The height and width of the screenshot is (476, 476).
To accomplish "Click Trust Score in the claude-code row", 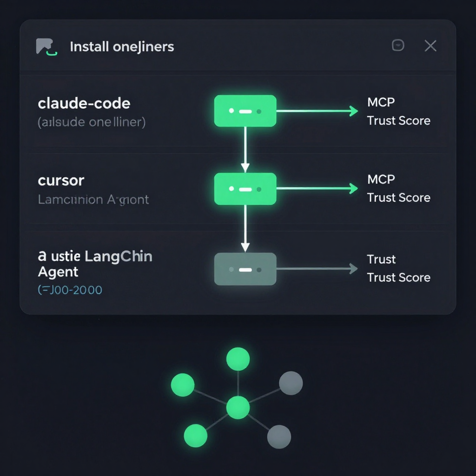I will [x=398, y=120].
